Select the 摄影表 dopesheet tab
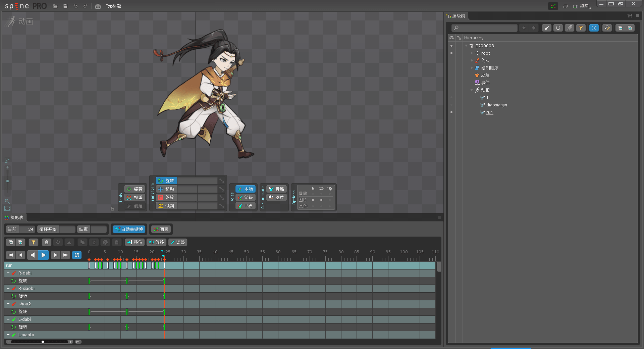 [x=14, y=217]
